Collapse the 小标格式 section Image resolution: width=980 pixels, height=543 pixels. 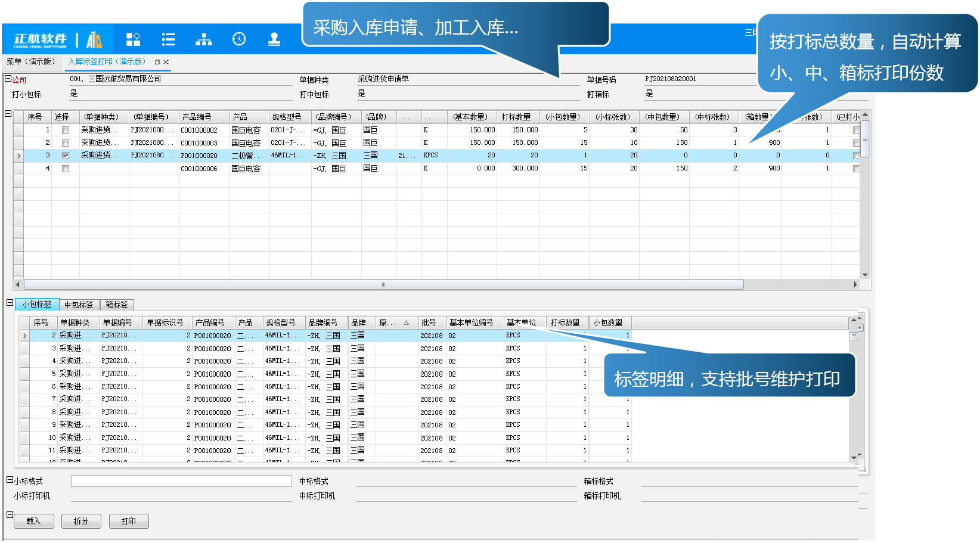point(10,480)
